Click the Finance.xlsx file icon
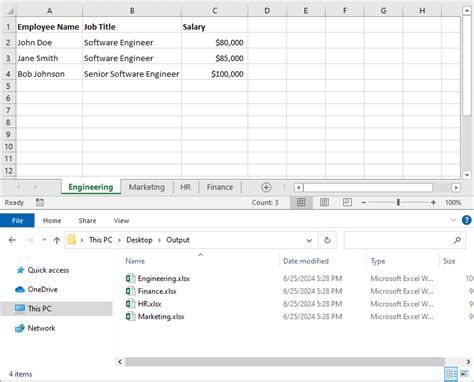Screen dimensions: 474x382 [x=130, y=291]
